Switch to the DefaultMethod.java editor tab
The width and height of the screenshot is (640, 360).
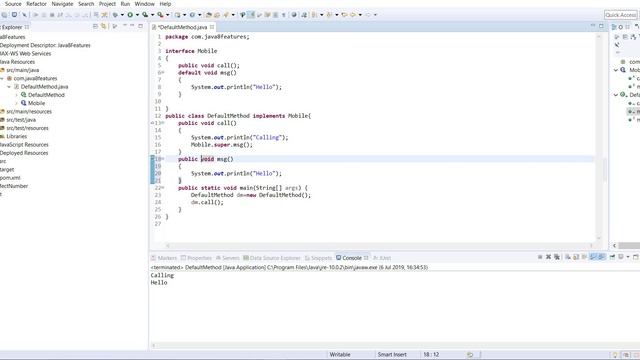pyautogui.click(x=182, y=27)
